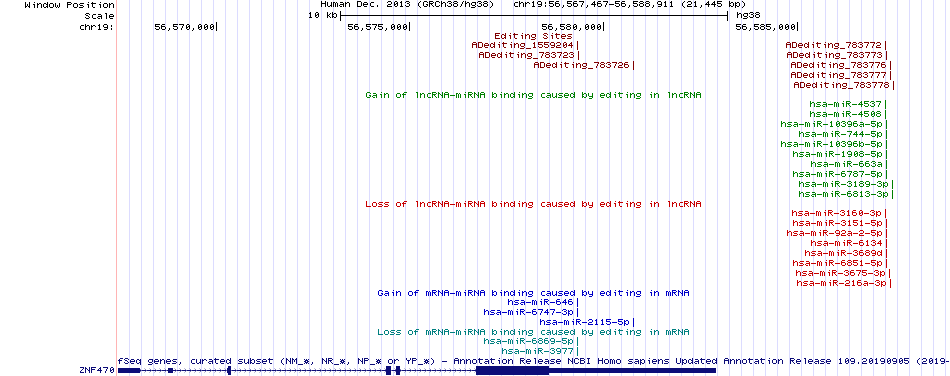Open the hsa-miR-2115-5p item
950x376 pixels.
(x=587, y=322)
